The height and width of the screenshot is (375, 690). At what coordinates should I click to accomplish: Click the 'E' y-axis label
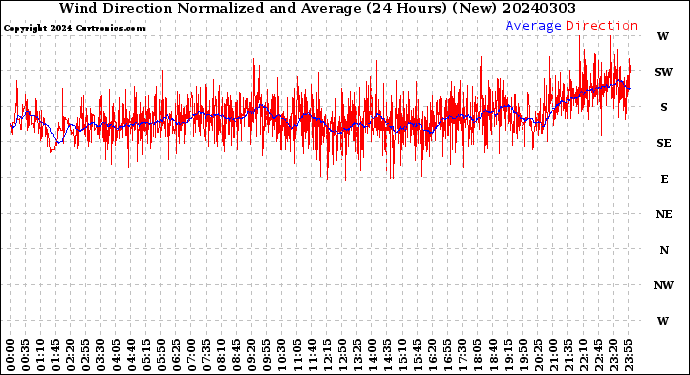[664, 179]
